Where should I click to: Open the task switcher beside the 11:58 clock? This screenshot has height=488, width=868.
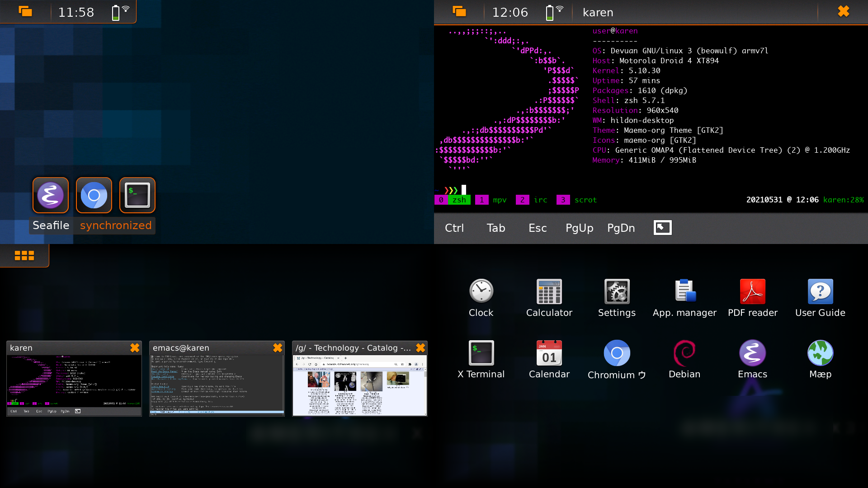click(25, 11)
